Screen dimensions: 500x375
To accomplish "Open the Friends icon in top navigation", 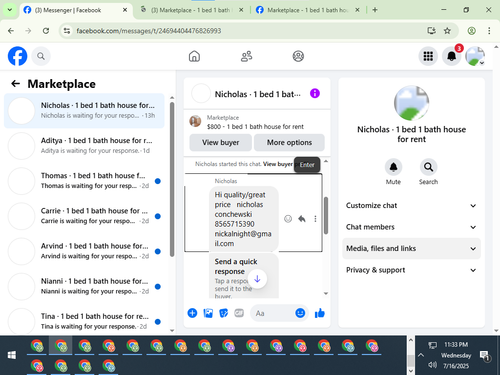I will 246,56.
